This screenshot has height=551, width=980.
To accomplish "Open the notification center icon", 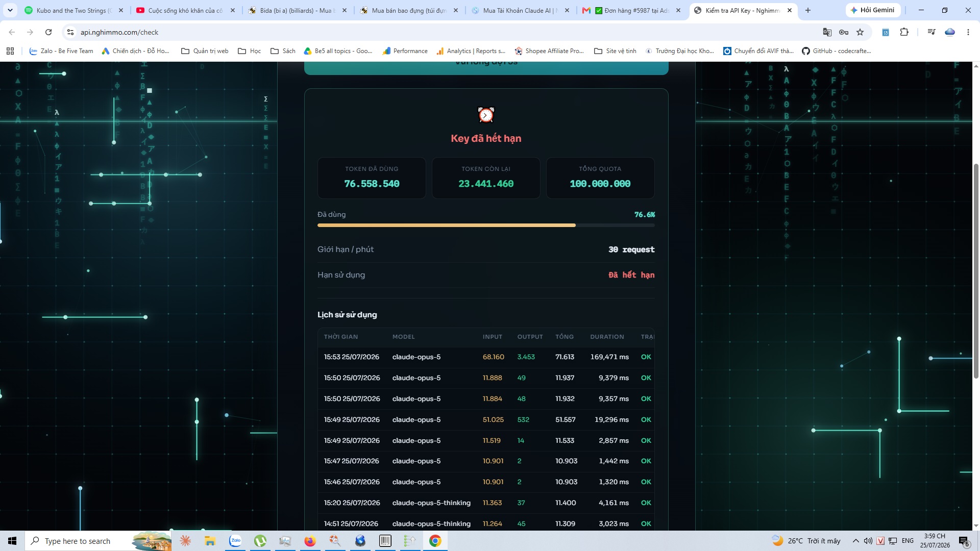I will point(964,541).
